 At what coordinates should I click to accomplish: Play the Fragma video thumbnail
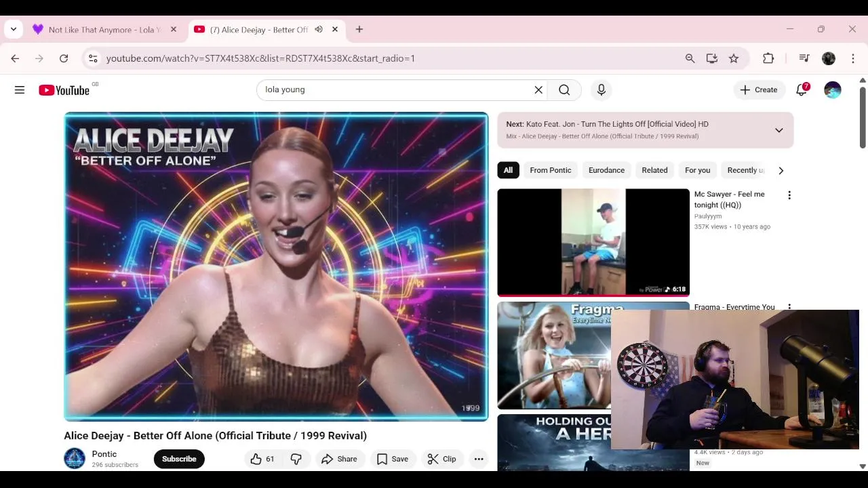click(554, 356)
